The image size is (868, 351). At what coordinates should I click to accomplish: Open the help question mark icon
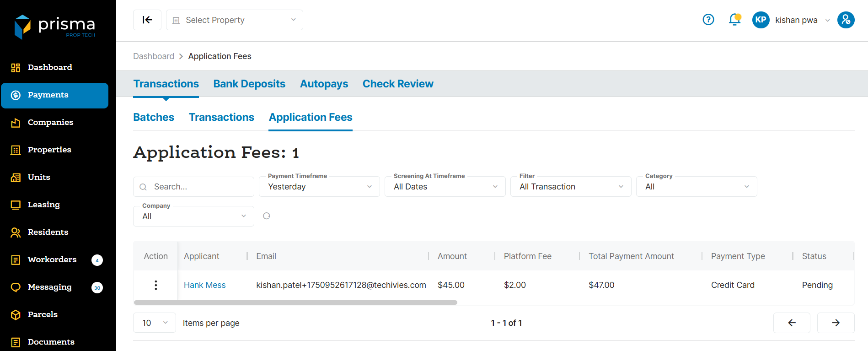point(708,20)
